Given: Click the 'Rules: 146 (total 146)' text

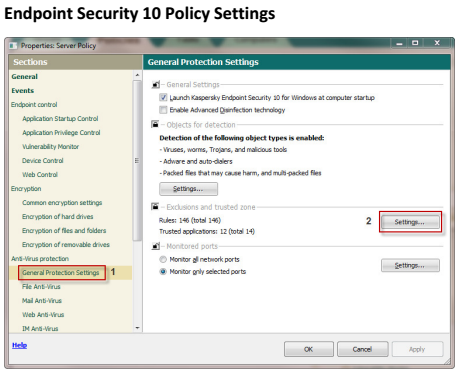Looking at the screenshot, I should tap(190, 220).
